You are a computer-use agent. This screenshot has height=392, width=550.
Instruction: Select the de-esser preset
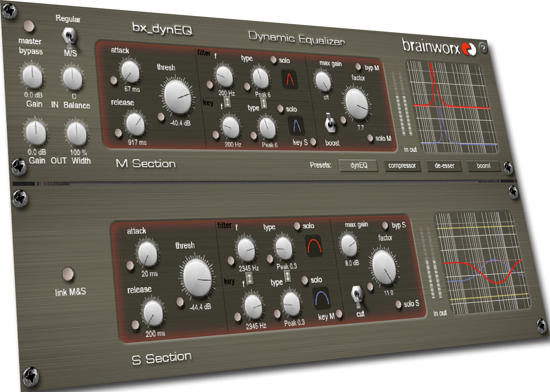click(444, 166)
